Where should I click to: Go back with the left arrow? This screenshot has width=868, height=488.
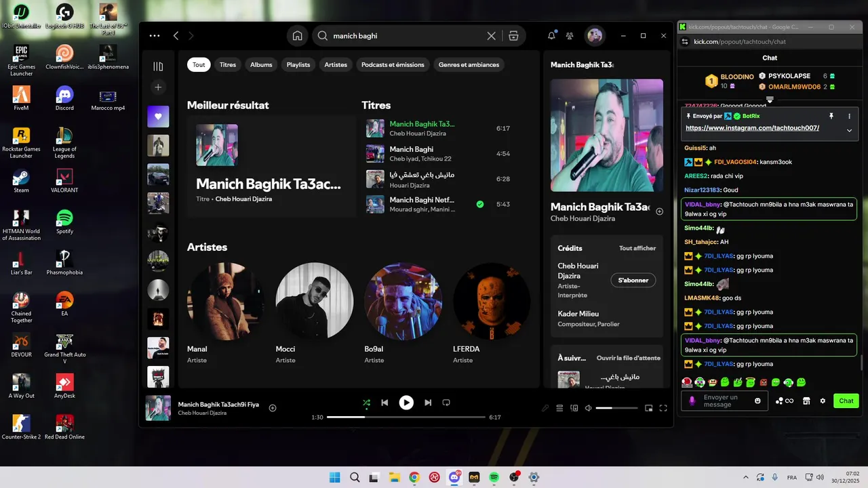click(176, 36)
